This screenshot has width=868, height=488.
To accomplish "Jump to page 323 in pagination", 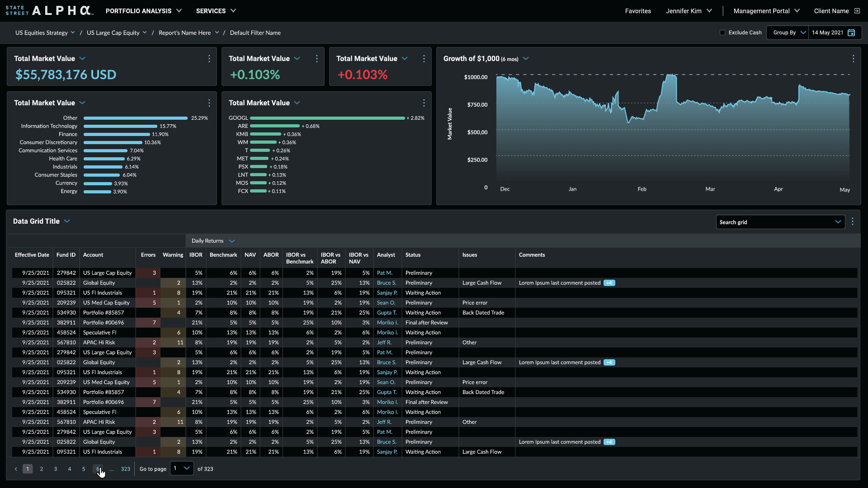I will click(x=125, y=469).
